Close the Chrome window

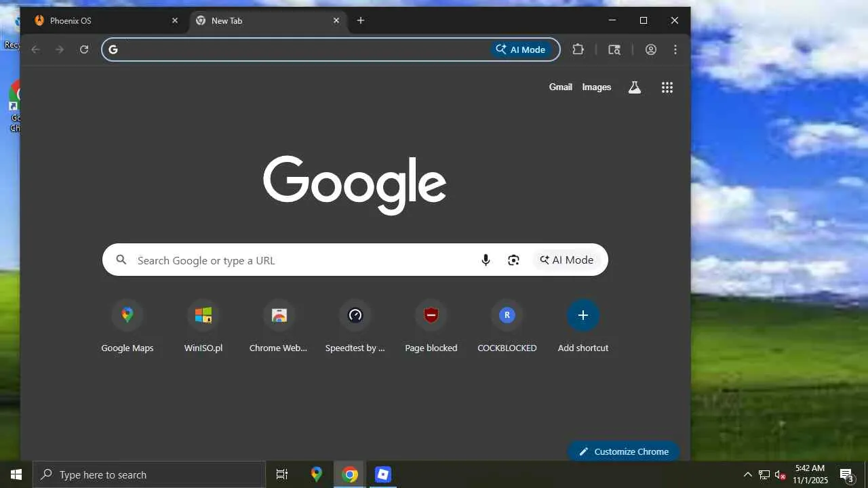[x=675, y=20]
